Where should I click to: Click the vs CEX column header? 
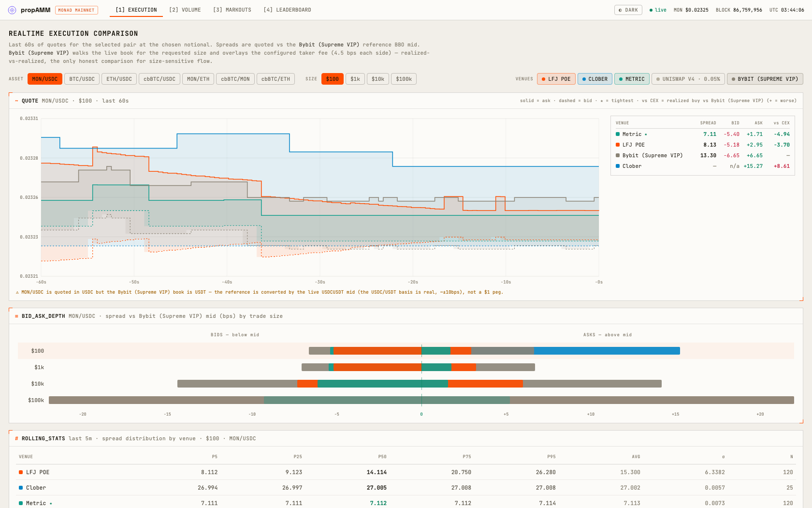pos(782,123)
